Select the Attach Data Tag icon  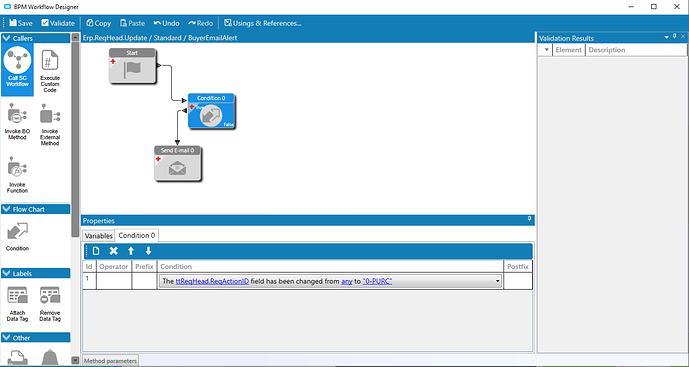(17, 304)
